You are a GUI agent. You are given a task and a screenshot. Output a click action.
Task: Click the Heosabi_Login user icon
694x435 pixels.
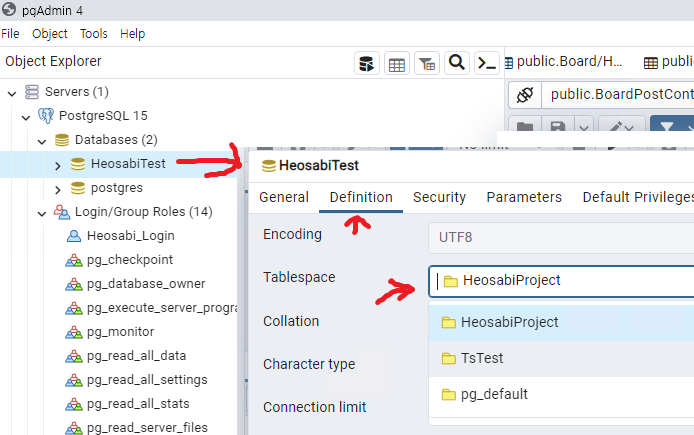tap(73, 236)
